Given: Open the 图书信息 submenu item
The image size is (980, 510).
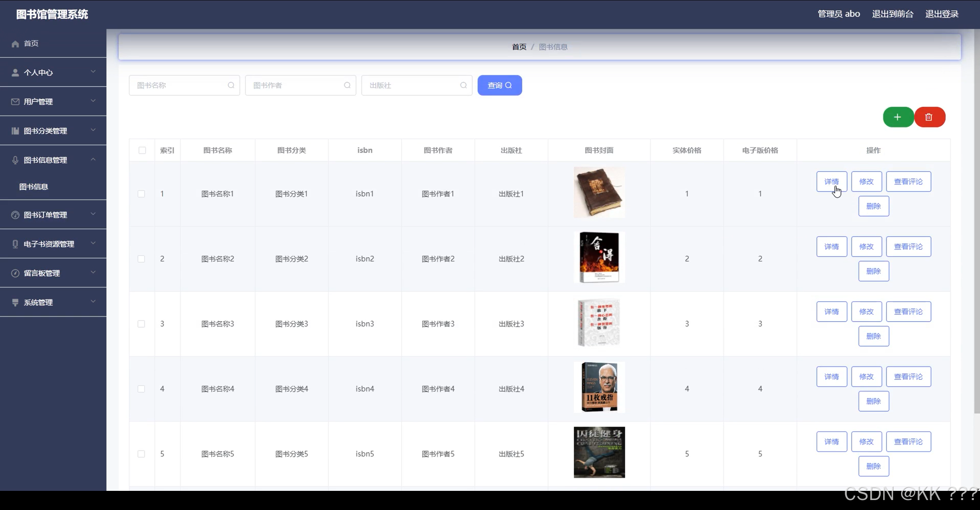Looking at the screenshot, I should (x=34, y=187).
